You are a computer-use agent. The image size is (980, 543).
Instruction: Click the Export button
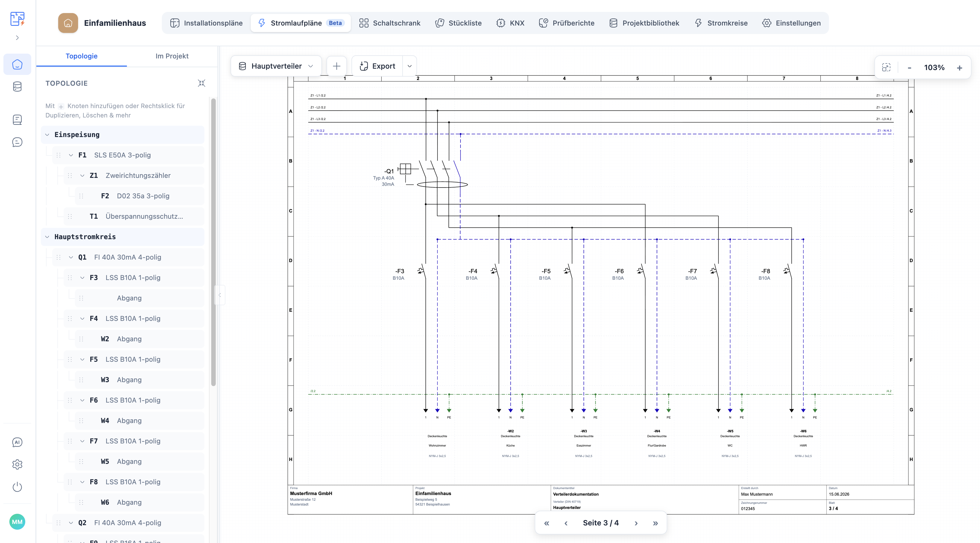(x=377, y=66)
